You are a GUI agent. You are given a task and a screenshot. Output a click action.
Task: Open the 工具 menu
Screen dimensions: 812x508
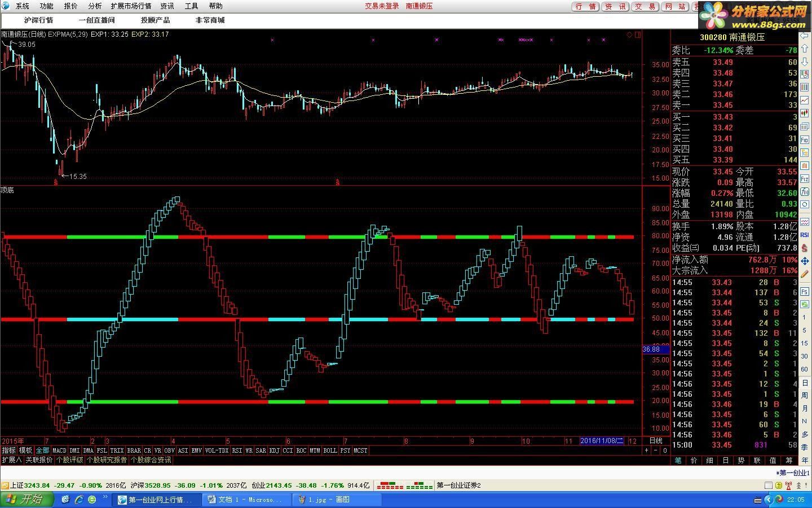pyautogui.click(x=191, y=6)
